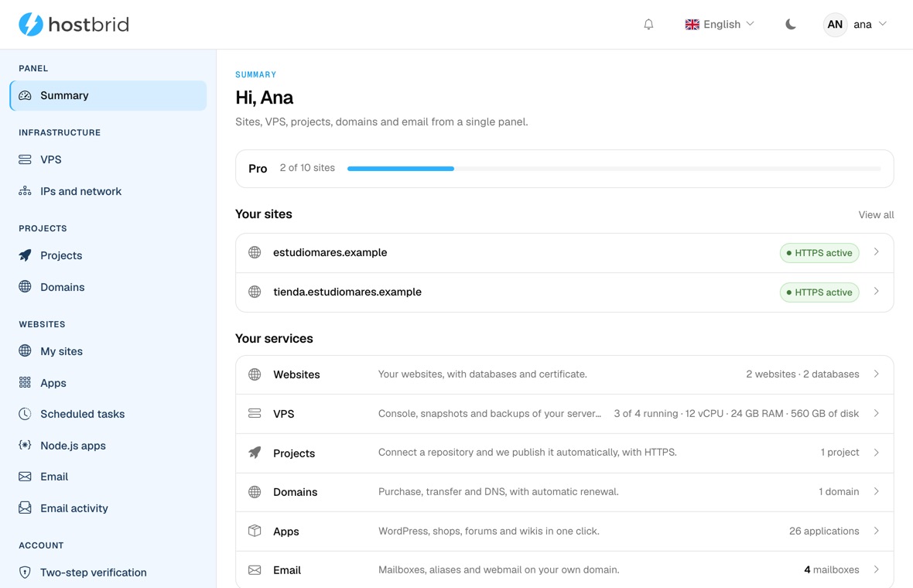Click the Email service envelope icon
The width and height of the screenshot is (913, 588).
[255, 570]
